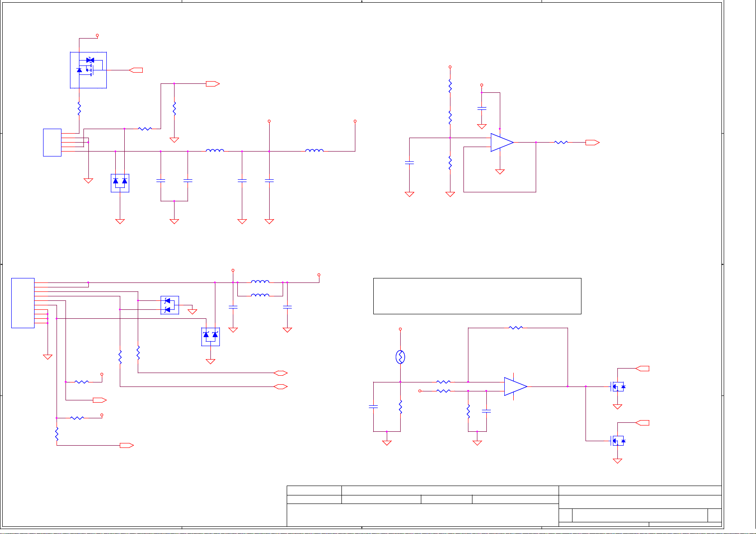Image resolution: width=756 pixels, height=534 pixels.
Task: Select the feedback resistor above the comparator
Action: 516,328
